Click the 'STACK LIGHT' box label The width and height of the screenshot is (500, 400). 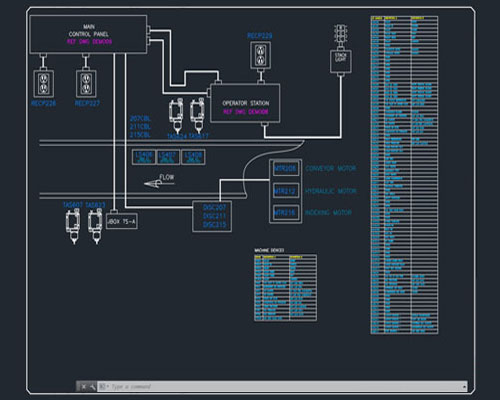tap(340, 57)
